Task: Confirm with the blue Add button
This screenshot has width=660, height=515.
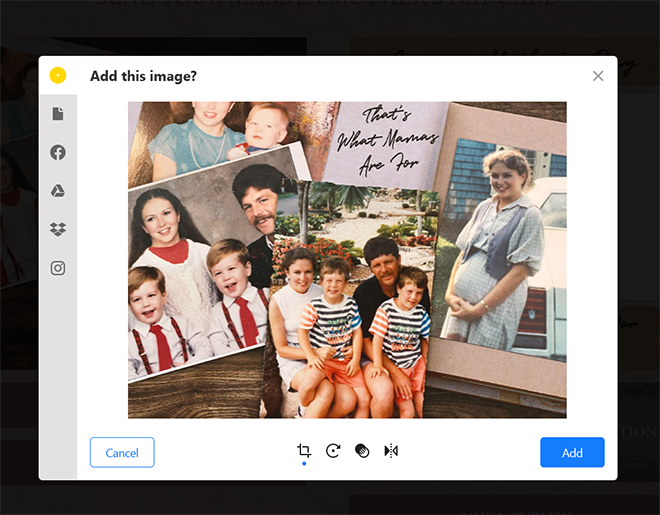Action: [572, 452]
